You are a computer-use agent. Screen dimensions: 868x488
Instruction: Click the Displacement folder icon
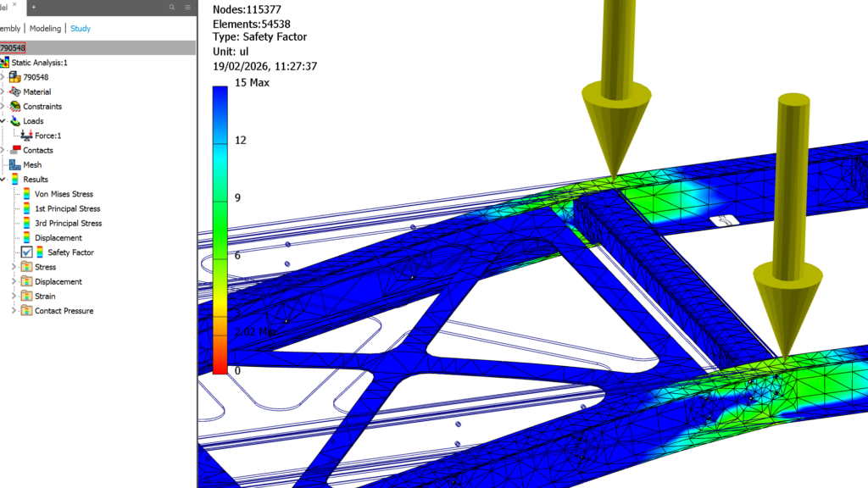tap(26, 281)
